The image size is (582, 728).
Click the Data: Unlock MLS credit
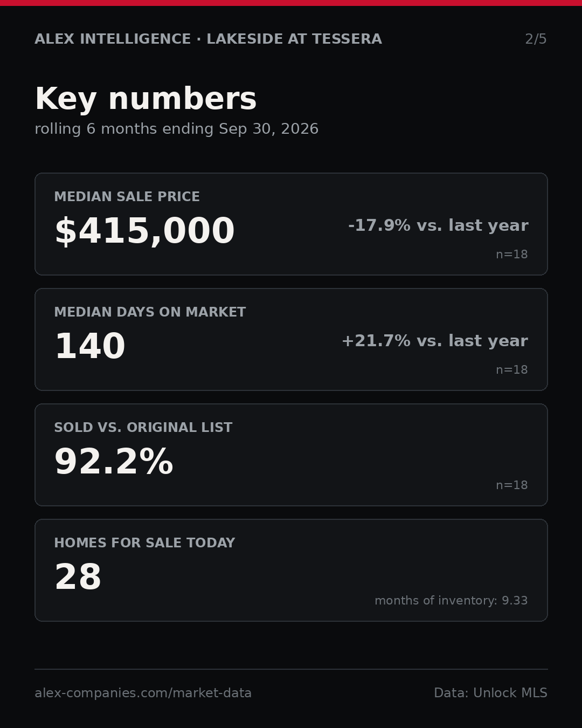point(490,693)
